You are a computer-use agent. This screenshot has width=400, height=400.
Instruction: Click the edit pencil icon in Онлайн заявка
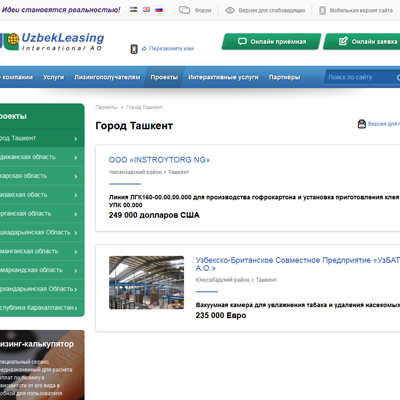pyautogui.click(x=343, y=41)
